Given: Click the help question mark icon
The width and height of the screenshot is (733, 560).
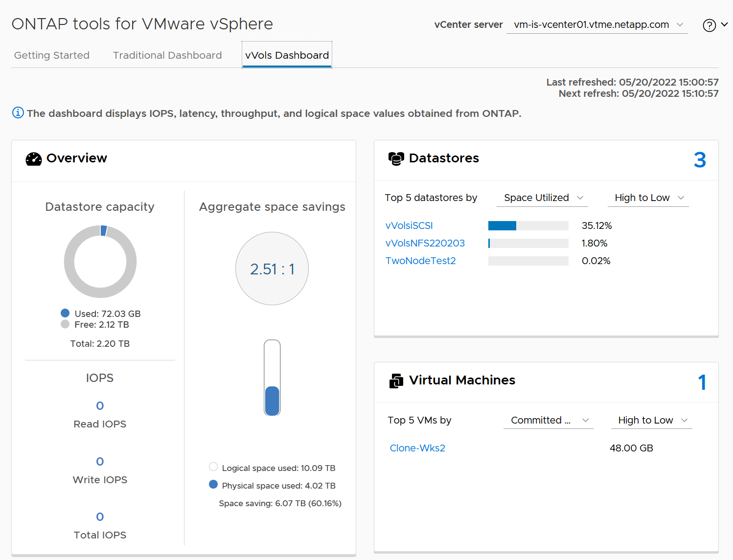Looking at the screenshot, I should (709, 25).
